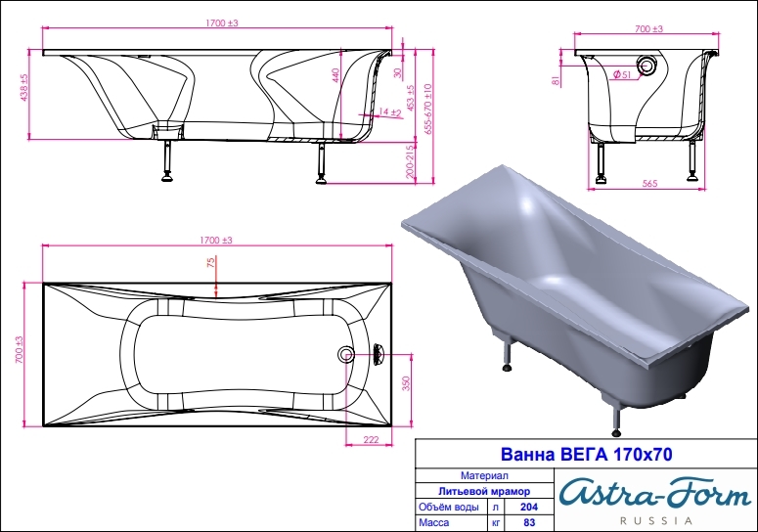Click the left support leg in side view
Screen dimensions: 758x532
pyautogui.click(x=167, y=158)
